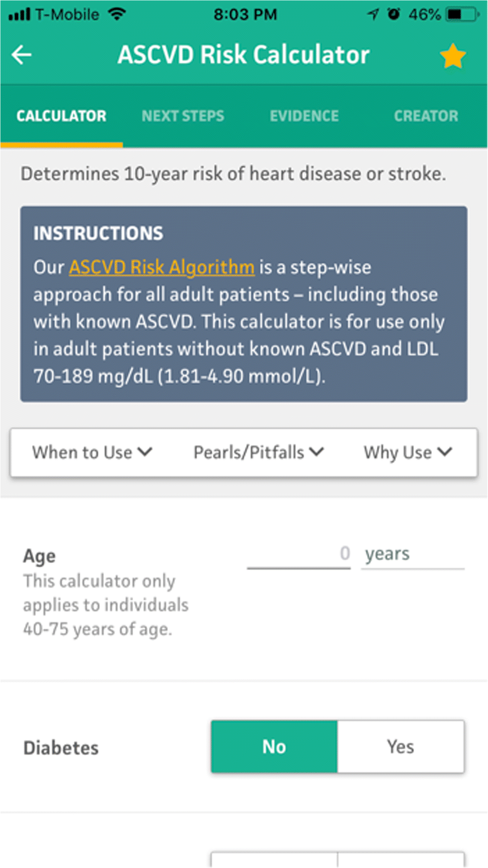Expand the When to Use section

(92, 452)
